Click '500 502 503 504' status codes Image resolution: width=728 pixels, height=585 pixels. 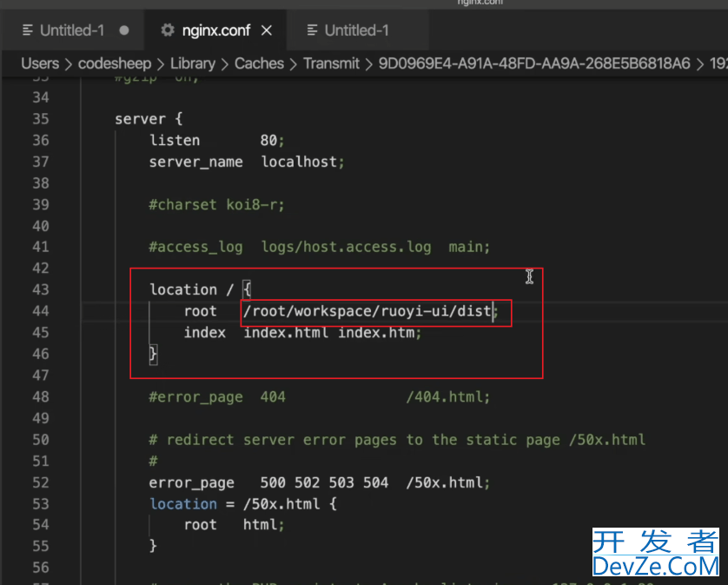tap(324, 482)
